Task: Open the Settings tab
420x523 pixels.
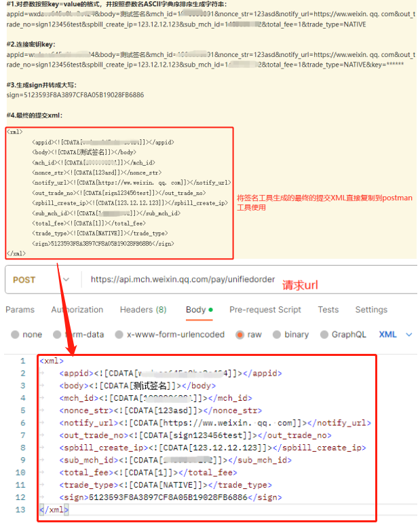Action: (x=371, y=310)
